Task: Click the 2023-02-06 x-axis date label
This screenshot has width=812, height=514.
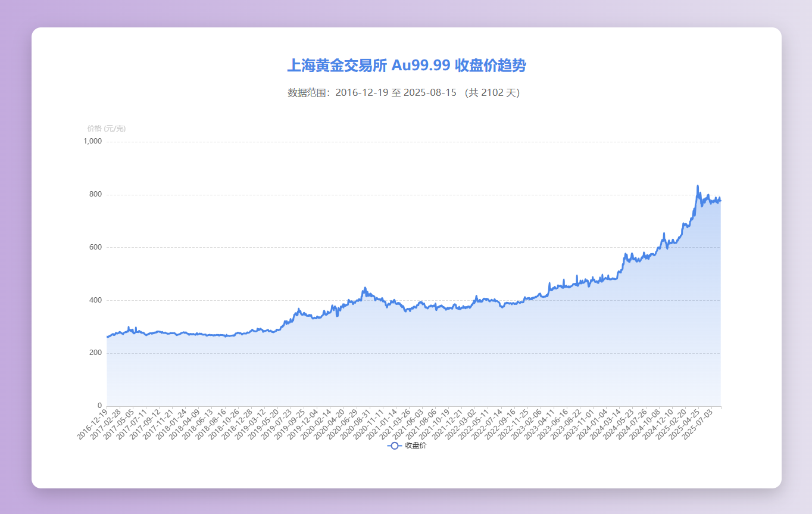Action: [x=526, y=424]
